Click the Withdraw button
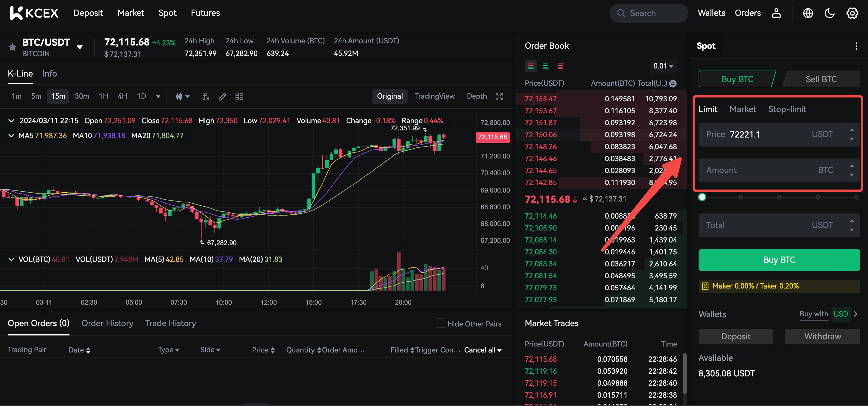Screen dimensions: 868x406 click(823, 337)
